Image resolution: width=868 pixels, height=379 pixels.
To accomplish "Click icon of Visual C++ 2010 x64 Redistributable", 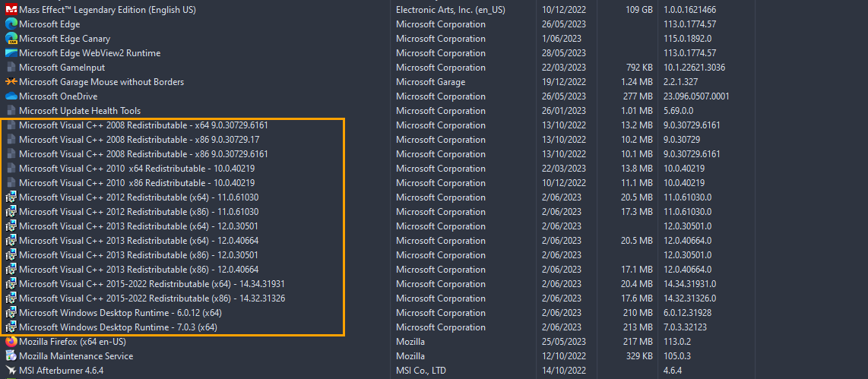I will pyautogui.click(x=11, y=168).
